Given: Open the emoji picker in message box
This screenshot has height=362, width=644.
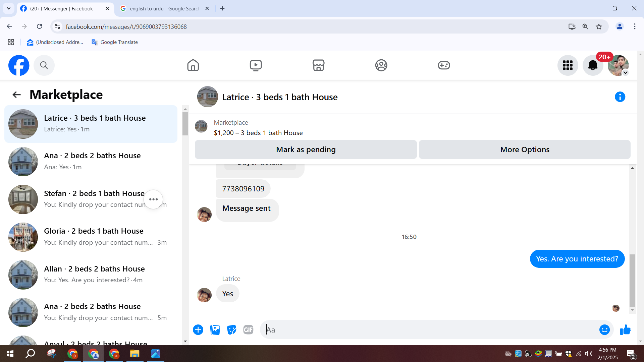Looking at the screenshot, I should 604,330.
